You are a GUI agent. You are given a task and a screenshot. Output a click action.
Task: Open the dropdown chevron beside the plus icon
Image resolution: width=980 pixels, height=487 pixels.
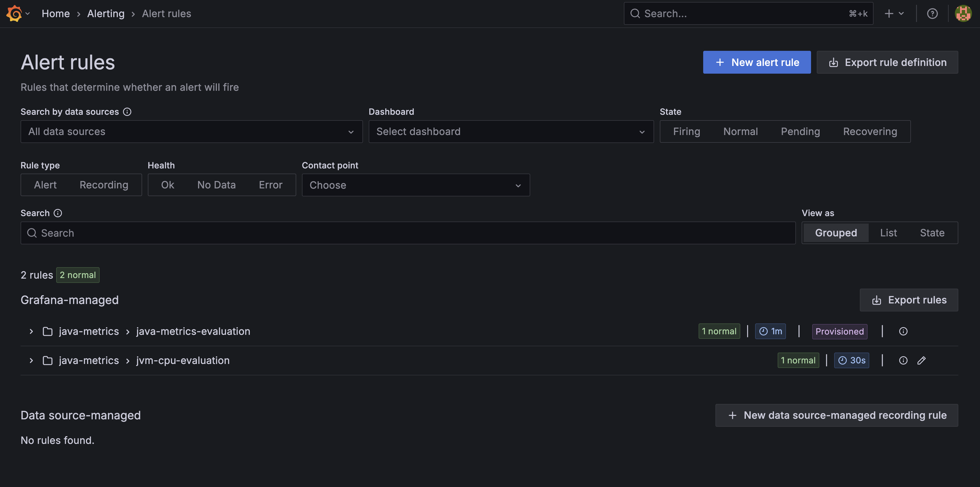pos(901,14)
